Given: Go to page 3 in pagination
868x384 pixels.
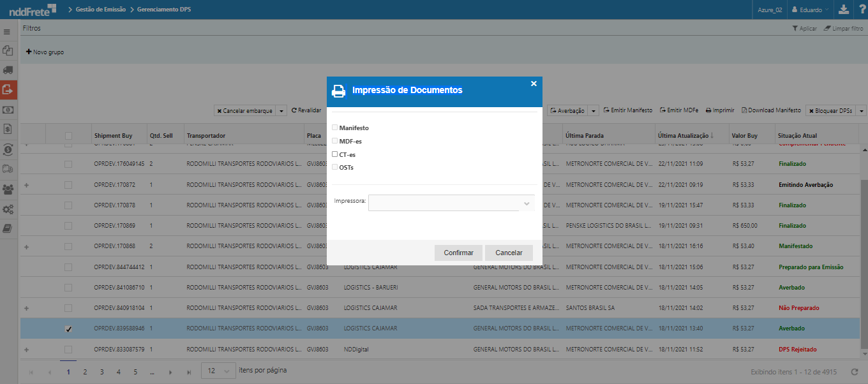Looking at the screenshot, I should point(101,372).
